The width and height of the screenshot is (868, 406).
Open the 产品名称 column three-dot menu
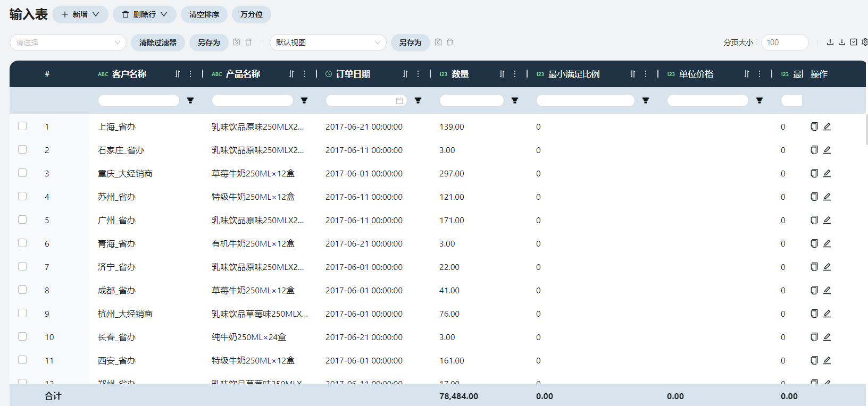coord(304,74)
